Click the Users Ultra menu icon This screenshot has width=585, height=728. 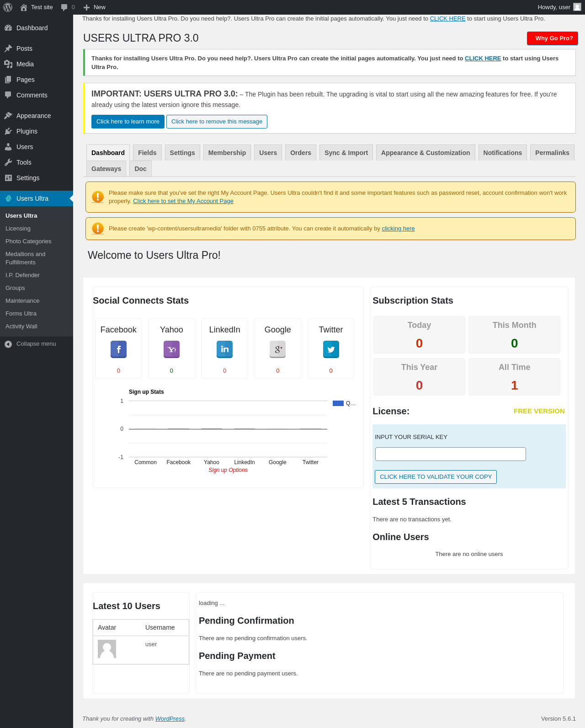click(8, 198)
